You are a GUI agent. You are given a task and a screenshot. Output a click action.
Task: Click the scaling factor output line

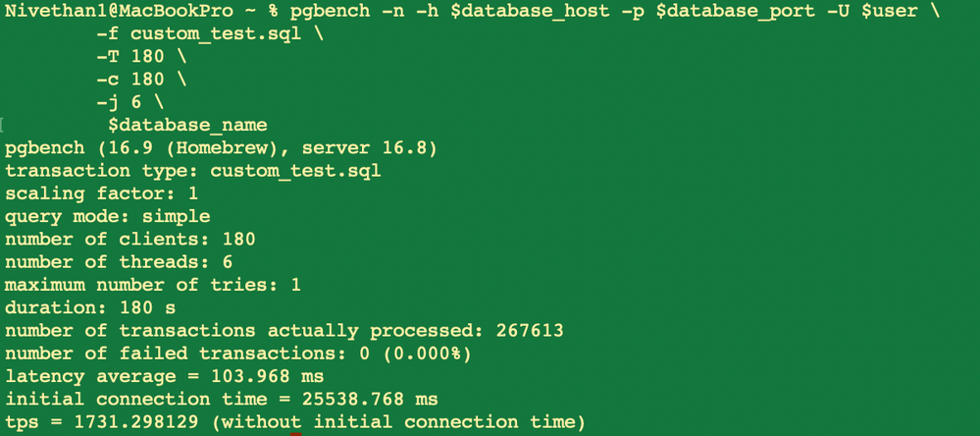click(101, 193)
